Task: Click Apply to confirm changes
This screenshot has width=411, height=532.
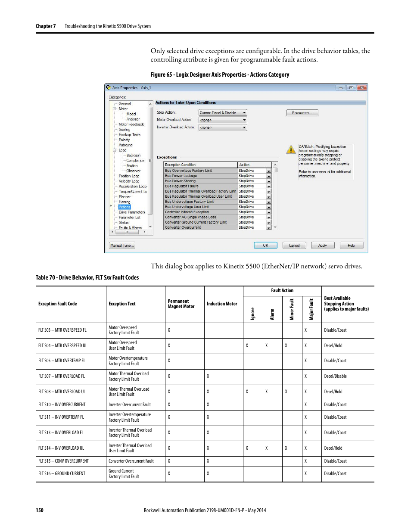Action: 323,245
